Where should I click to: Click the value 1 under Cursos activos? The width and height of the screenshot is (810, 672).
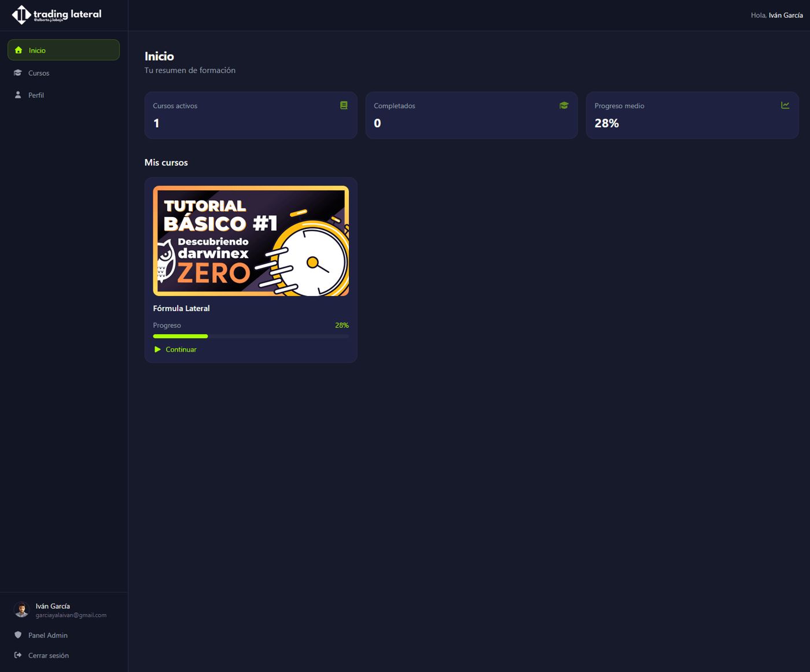156,123
